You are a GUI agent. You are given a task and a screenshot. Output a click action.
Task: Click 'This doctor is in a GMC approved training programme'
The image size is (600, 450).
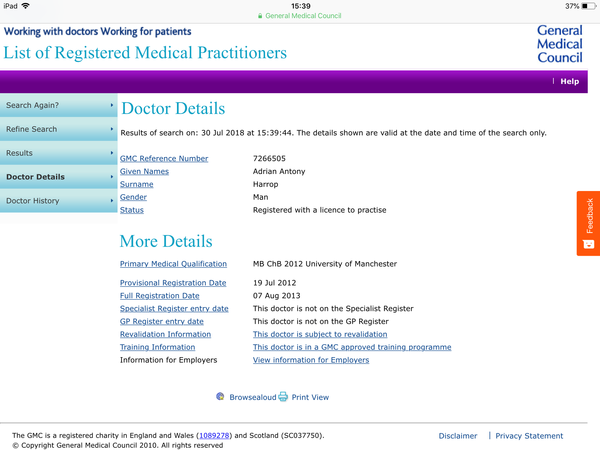click(x=352, y=347)
